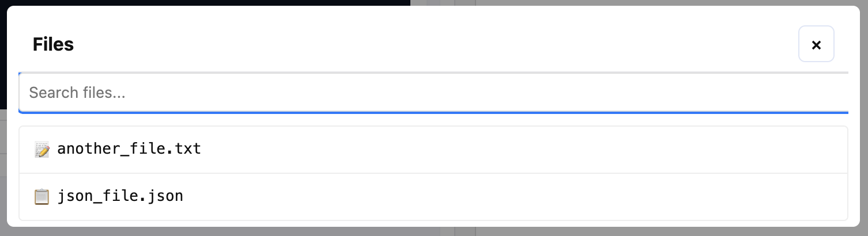The width and height of the screenshot is (868, 236).
Task: Click the clipboard icon beside json_file.json
Action: [x=41, y=197]
